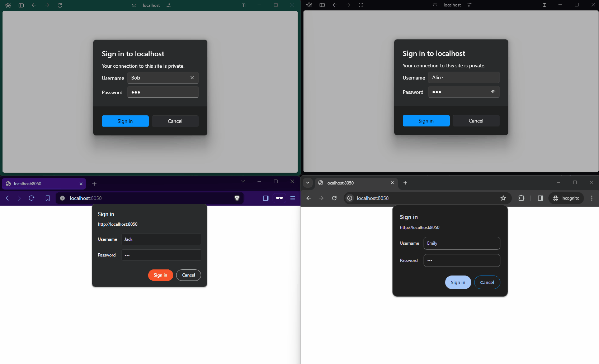Cancel the Emily sign-in dialog
The image size is (599, 364).
(x=487, y=282)
